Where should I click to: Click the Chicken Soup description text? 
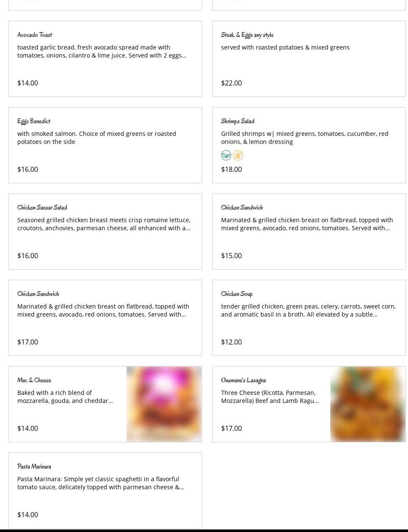point(308,310)
